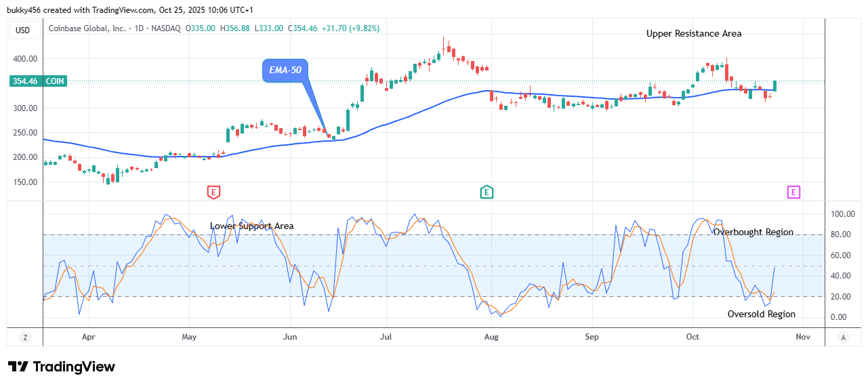Select the Lower Support Area text label

(x=251, y=226)
